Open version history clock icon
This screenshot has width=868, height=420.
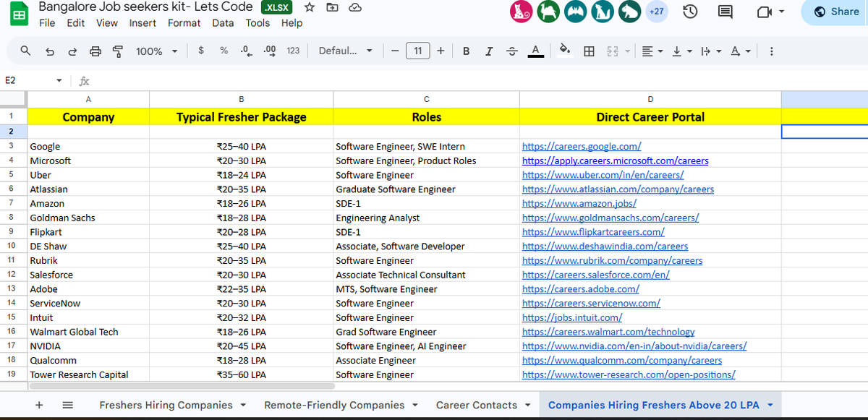[x=690, y=12]
